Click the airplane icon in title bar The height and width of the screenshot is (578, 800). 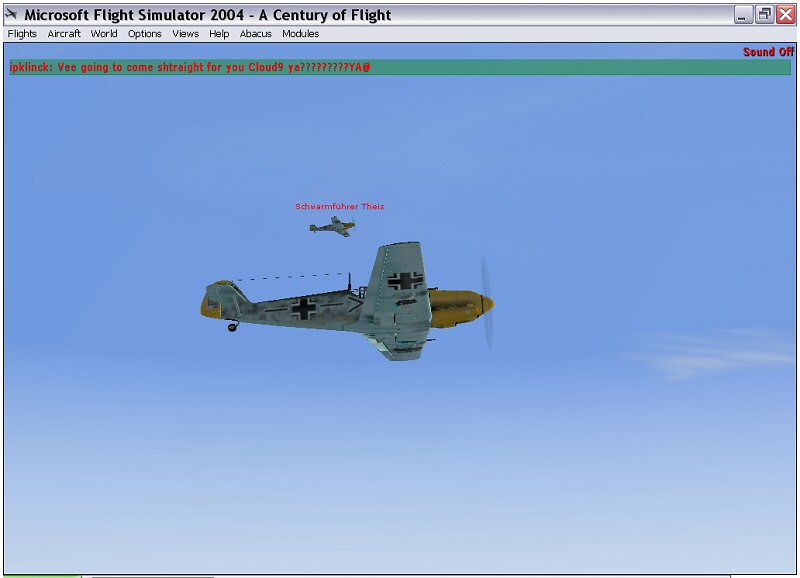coord(11,14)
